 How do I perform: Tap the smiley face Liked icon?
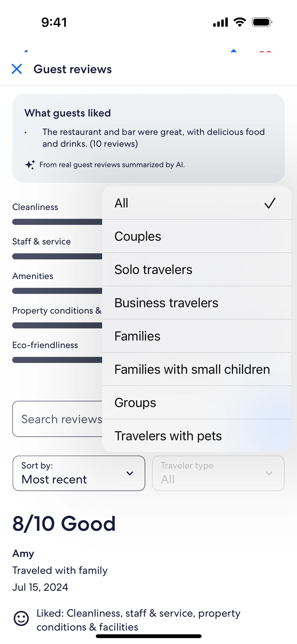(21, 618)
